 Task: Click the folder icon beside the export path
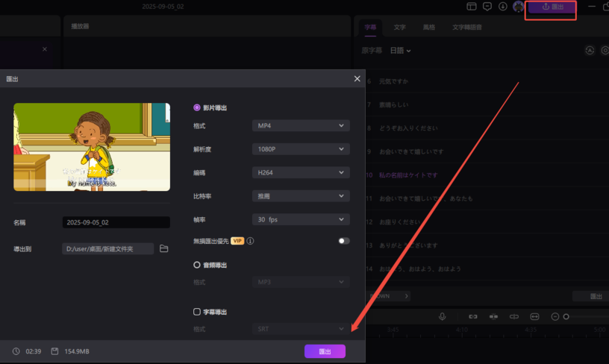tap(164, 248)
